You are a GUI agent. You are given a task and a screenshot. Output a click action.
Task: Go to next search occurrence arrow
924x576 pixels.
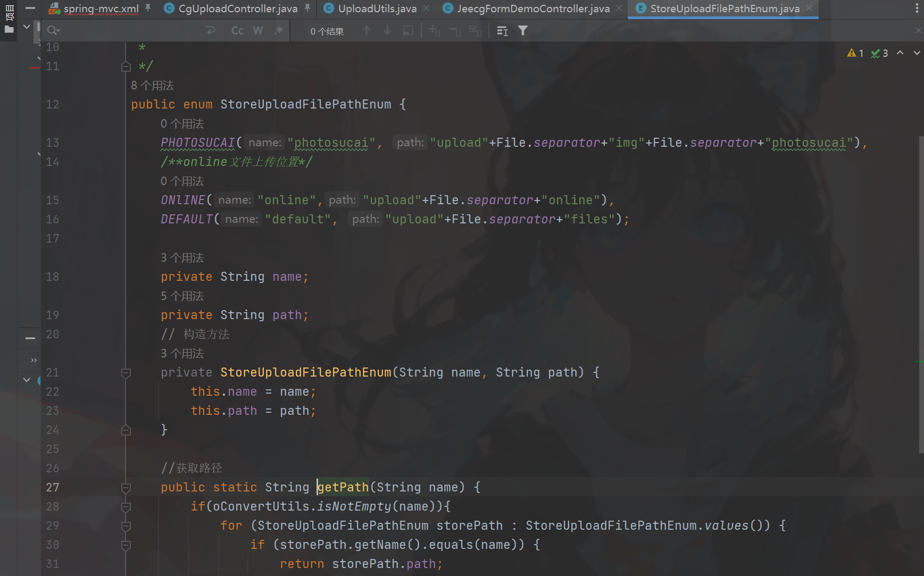pyautogui.click(x=387, y=31)
